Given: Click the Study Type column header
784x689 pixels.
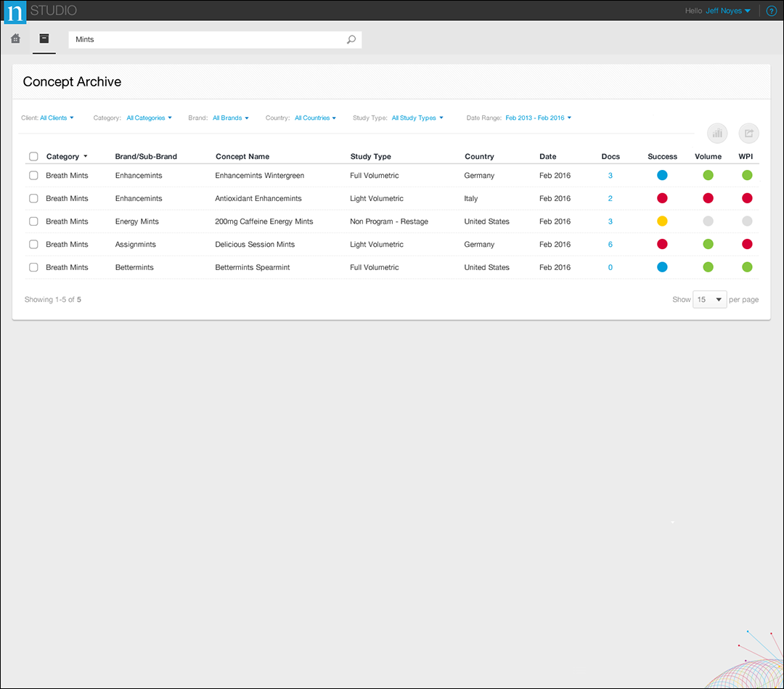Looking at the screenshot, I should point(370,157).
